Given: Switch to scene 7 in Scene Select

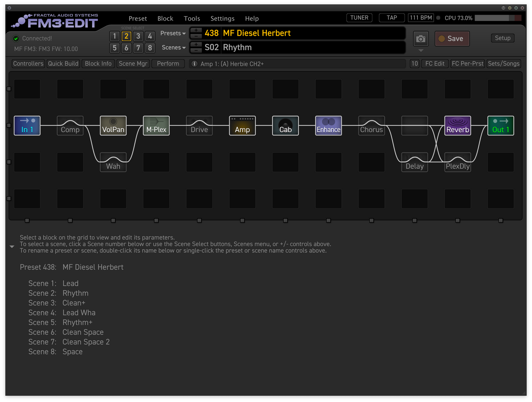Looking at the screenshot, I should pos(138,48).
